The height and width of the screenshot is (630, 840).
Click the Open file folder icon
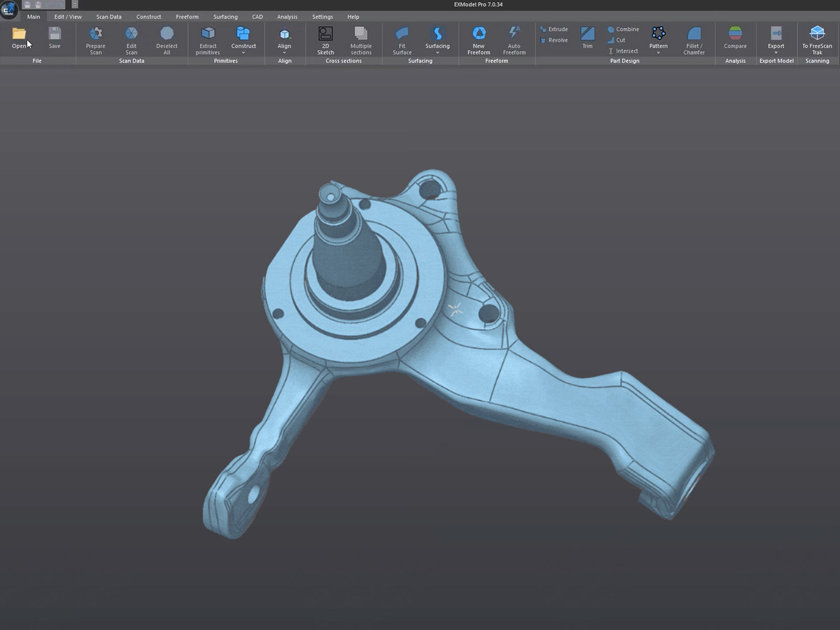click(19, 34)
